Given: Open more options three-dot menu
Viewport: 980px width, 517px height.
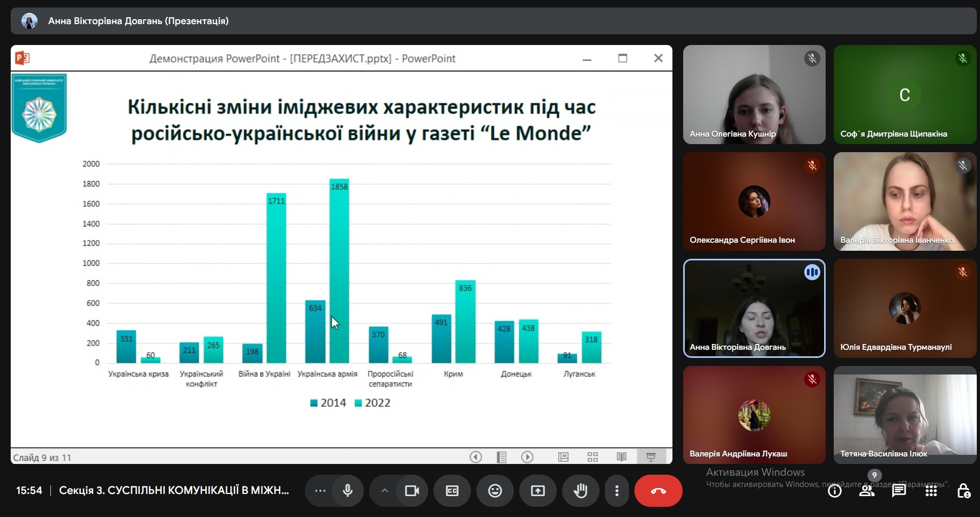Looking at the screenshot, I should [617, 491].
